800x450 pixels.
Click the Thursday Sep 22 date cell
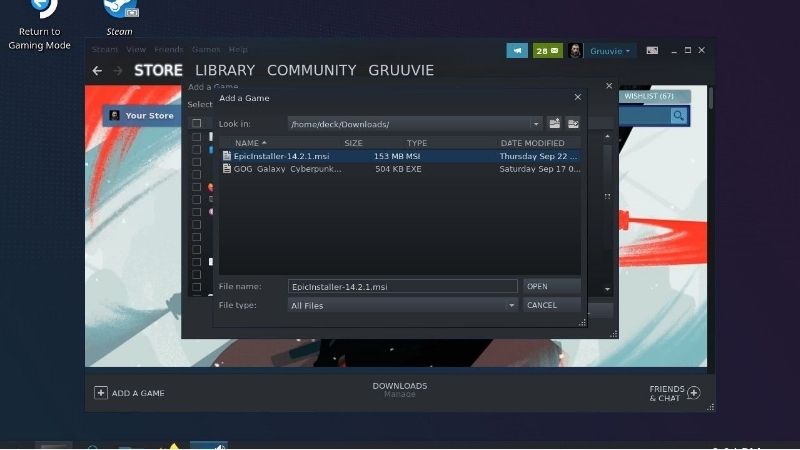tap(538, 156)
